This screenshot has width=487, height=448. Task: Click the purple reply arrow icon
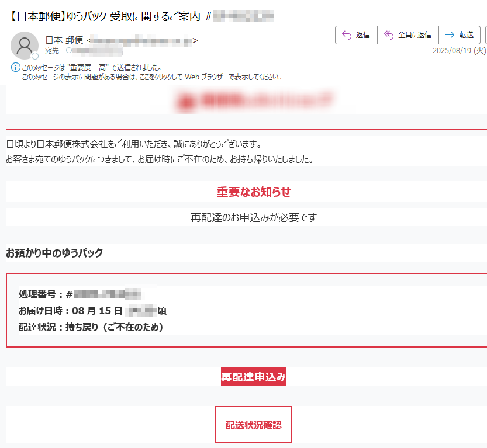pos(346,35)
